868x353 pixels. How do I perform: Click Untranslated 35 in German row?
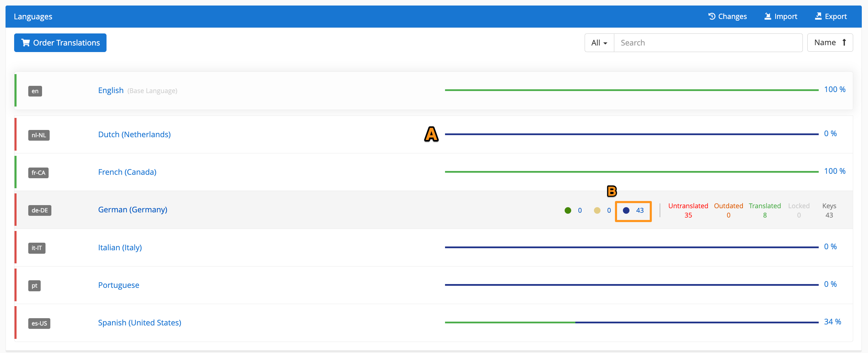(688, 210)
